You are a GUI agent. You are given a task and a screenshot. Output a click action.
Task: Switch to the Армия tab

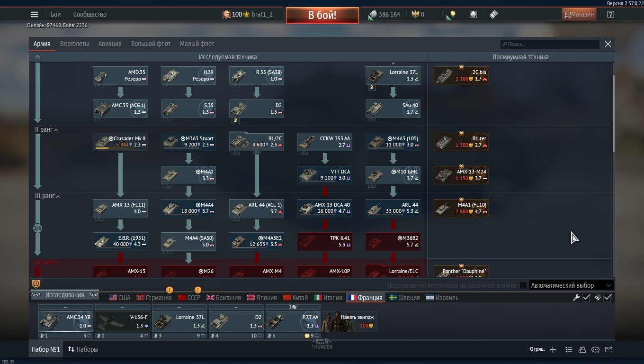click(42, 44)
